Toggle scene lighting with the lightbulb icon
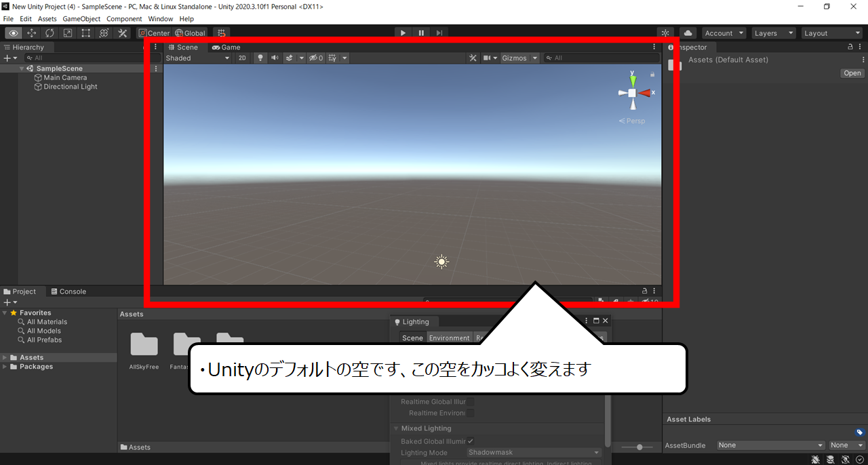 [260, 58]
